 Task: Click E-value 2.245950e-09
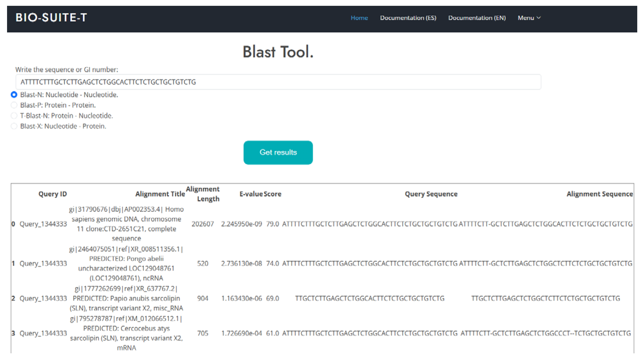[242, 224]
